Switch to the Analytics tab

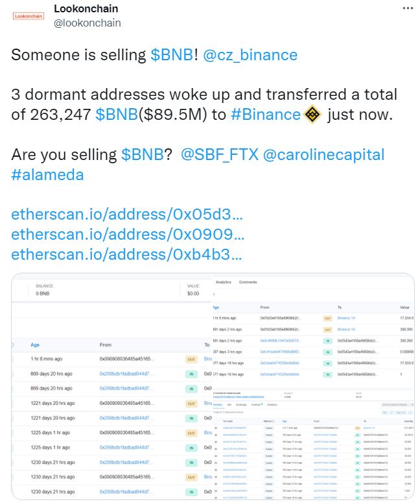click(x=223, y=282)
